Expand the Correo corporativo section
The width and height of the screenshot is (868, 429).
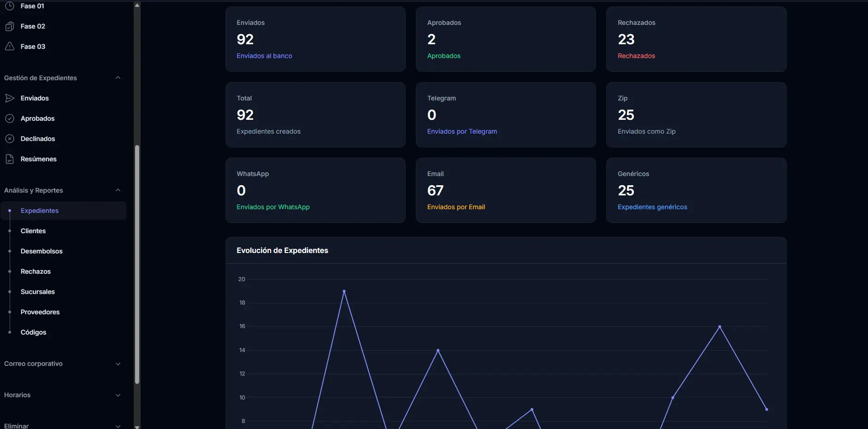click(118, 364)
